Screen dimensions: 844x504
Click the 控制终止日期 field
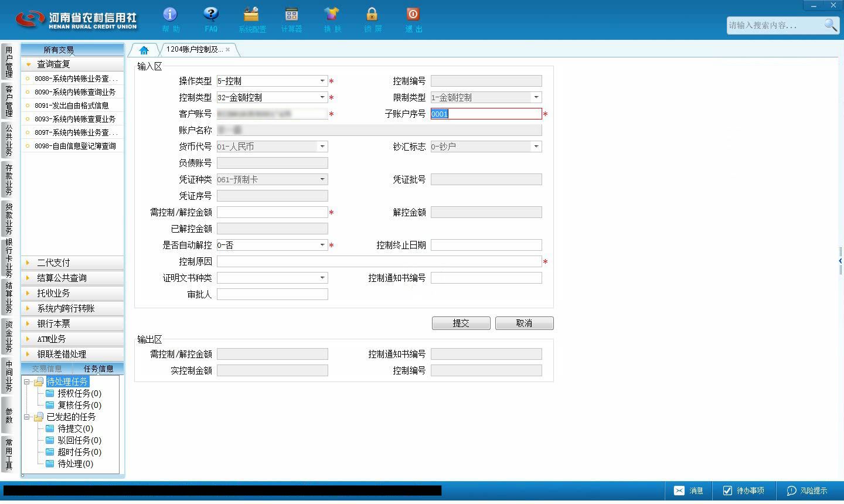coord(486,245)
